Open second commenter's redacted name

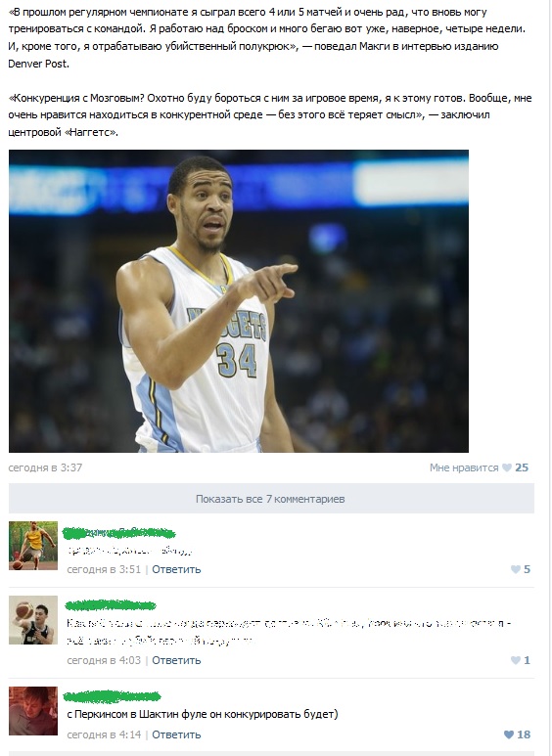click(111, 605)
